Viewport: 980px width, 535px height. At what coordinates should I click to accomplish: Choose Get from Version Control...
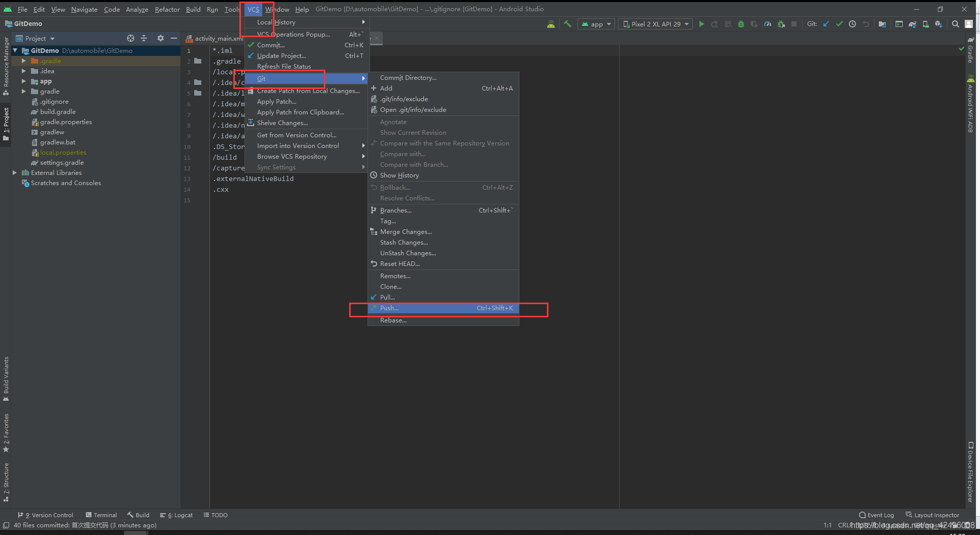[307, 135]
